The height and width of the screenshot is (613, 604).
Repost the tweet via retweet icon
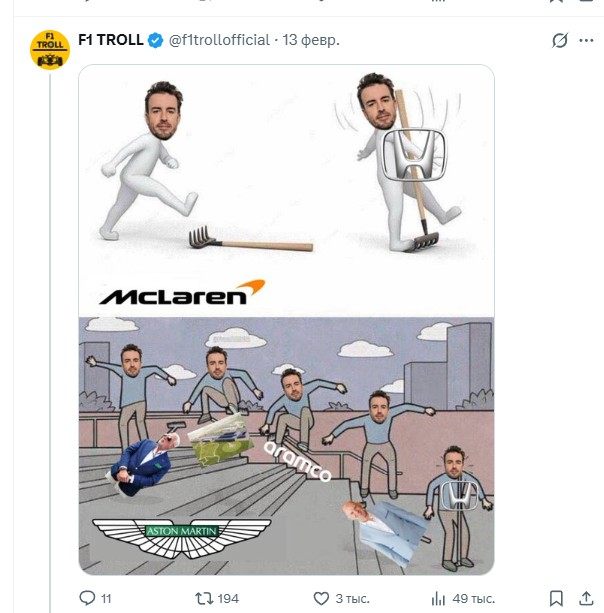point(203,598)
